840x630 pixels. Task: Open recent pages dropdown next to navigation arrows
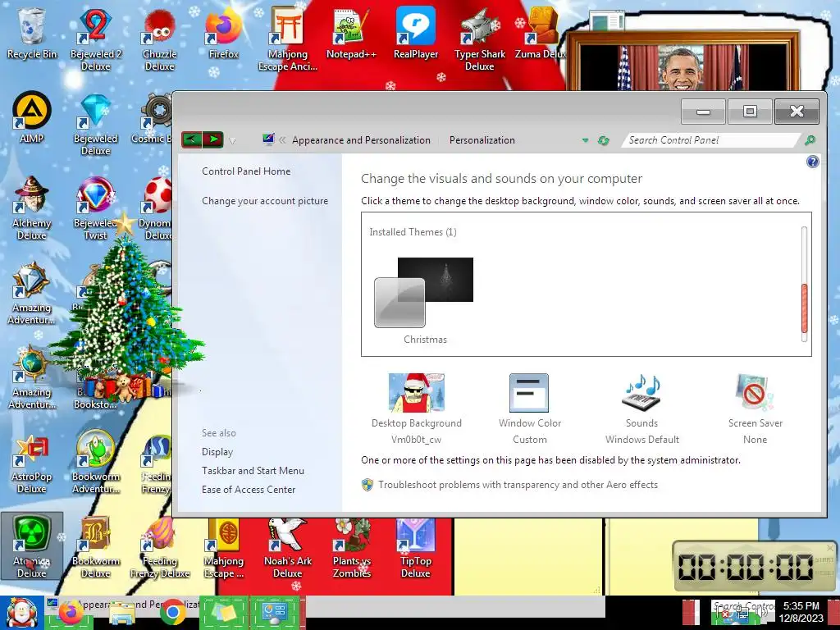[232, 141]
